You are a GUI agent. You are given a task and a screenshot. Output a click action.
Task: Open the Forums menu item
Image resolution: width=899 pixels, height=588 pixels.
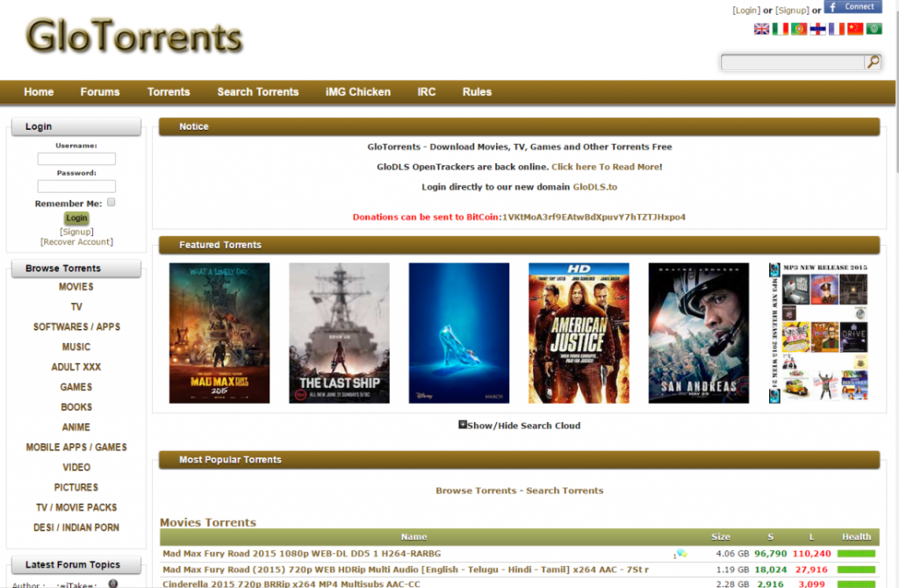[100, 92]
